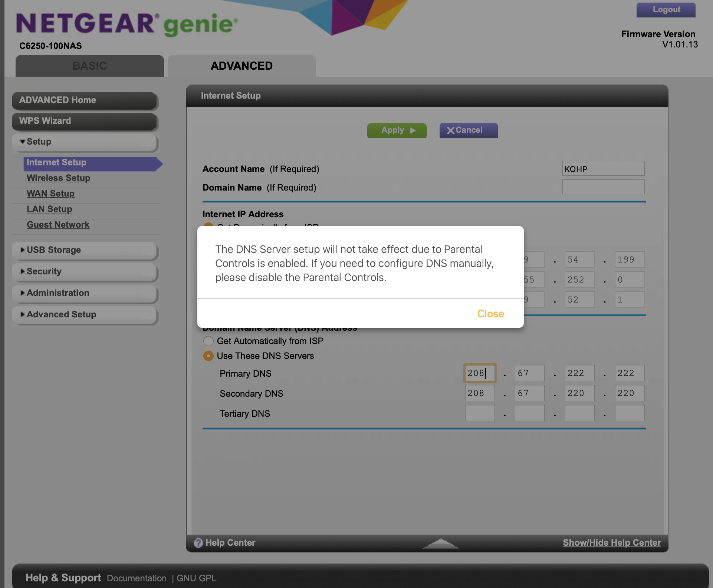Click the Secondary DNS last octet field
Screen dimensions: 713x588
click(x=630, y=393)
